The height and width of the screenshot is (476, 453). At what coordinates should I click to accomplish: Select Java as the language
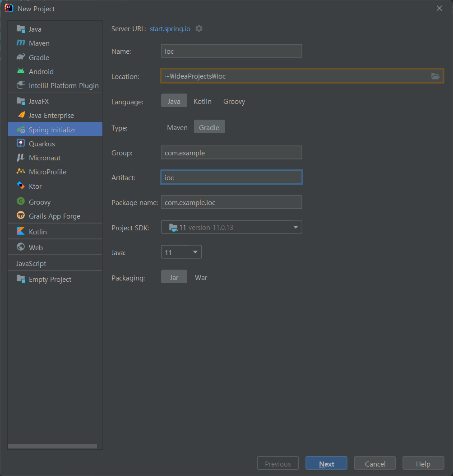pyautogui.click(x=174, y=101)
